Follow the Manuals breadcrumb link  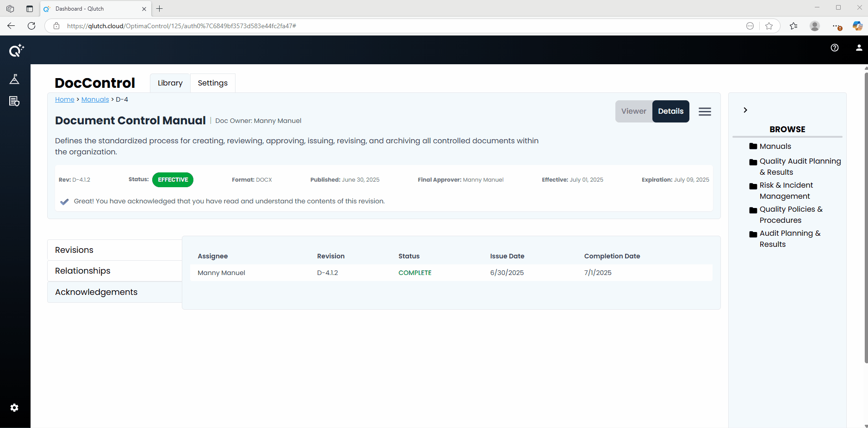click(95, 99)
